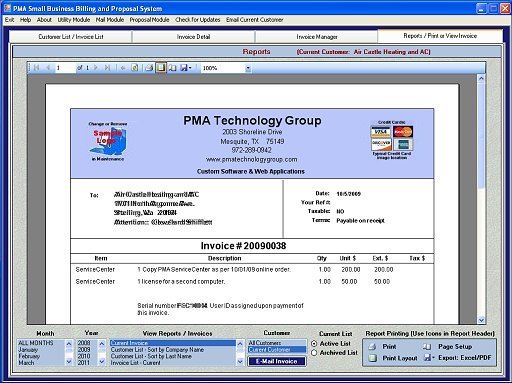512x383 pixels.
Task: Click the Sample Logo image on invoice
Action: click(x=107, y=142)
